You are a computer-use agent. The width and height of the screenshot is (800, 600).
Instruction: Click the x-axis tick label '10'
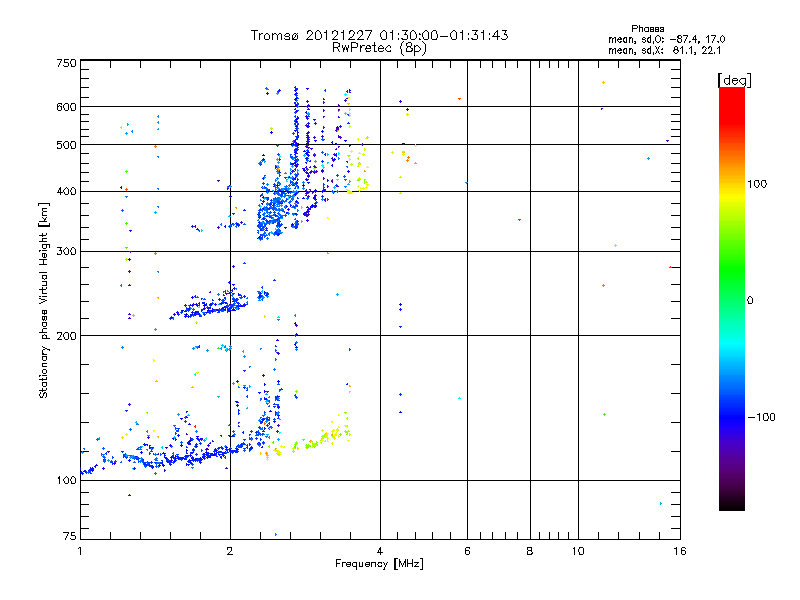[578, 551]
